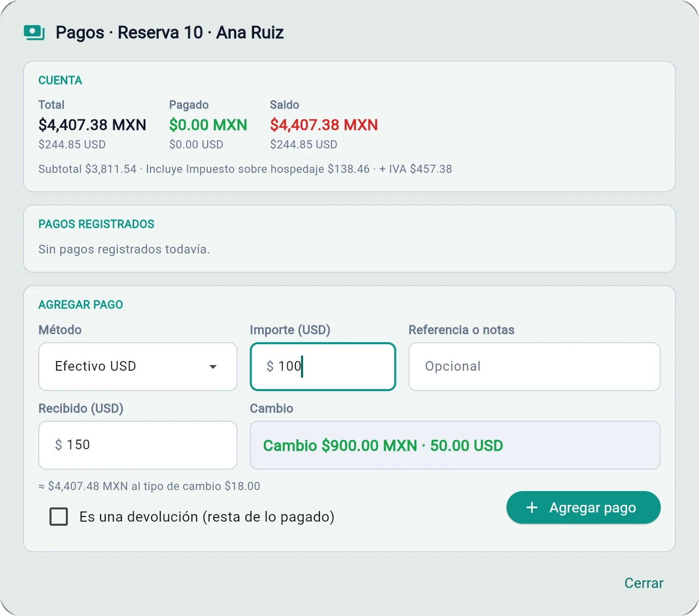Open the Método dropdown showing Efectivo USD
The image size is (699, 616).
pos(138,367)
